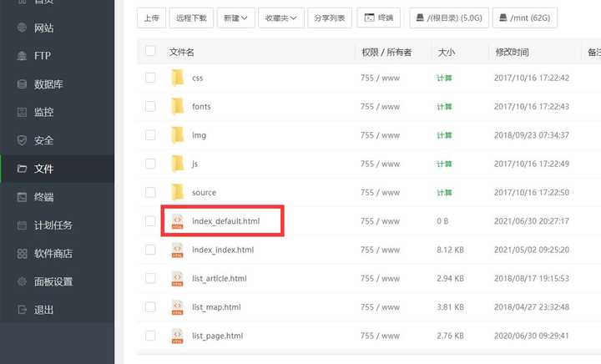Switch to /mnt (62G) disk
This screenshot has height=364, width=601.
point(525,18)
